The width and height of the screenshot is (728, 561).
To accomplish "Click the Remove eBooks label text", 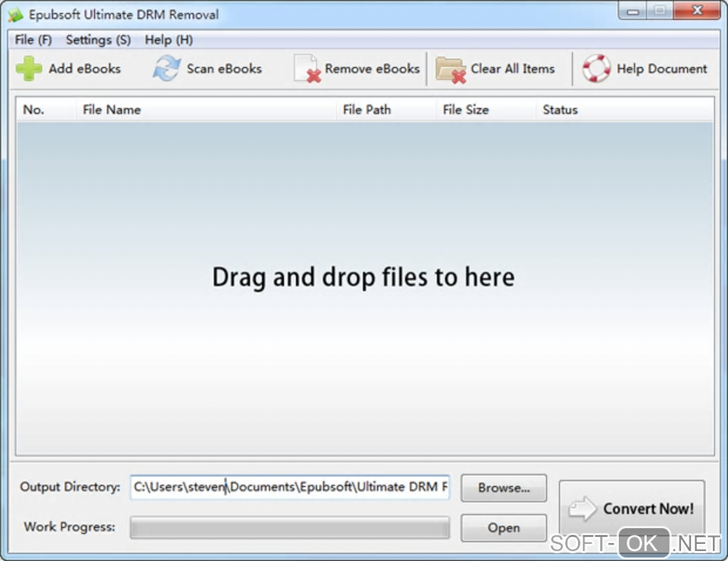I will tap(373, 69).
